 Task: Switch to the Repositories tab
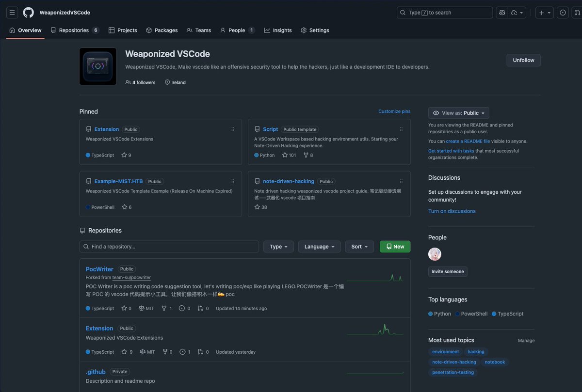tap(75, 30)
